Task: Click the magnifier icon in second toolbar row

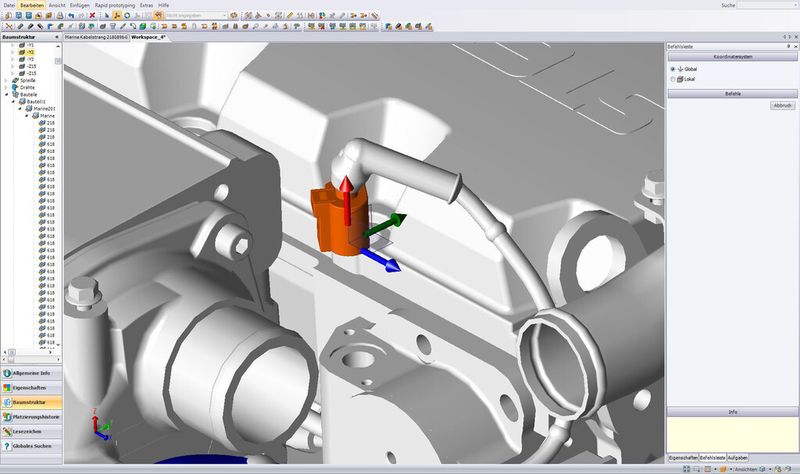Action: click(255, 26)
